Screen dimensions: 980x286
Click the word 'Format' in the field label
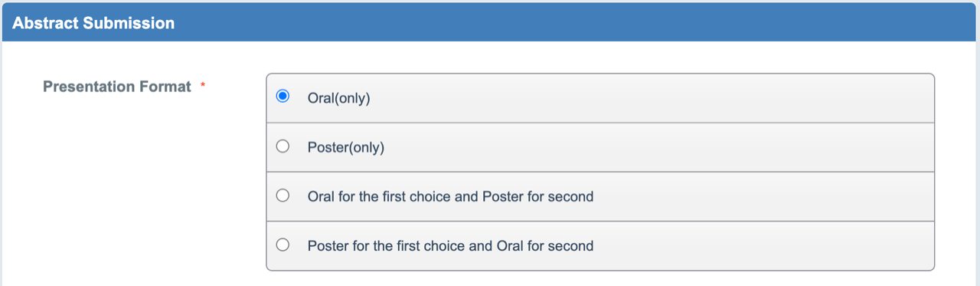click(x=165, y=87)
